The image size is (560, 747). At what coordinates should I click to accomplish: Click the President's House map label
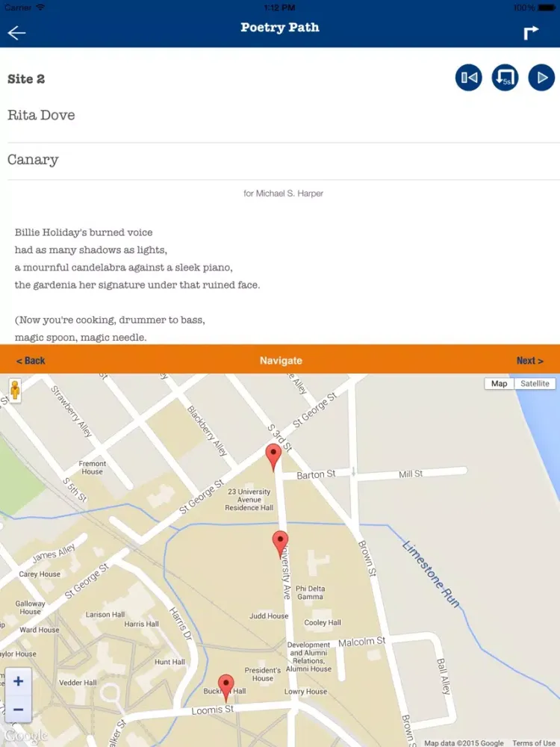point(262,674)
